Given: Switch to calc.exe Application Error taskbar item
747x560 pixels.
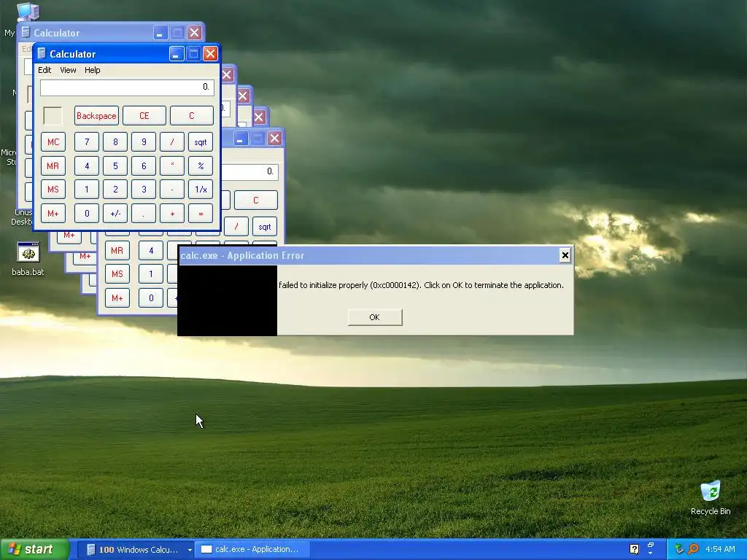Looking at the screenshot, I should 253,549.
